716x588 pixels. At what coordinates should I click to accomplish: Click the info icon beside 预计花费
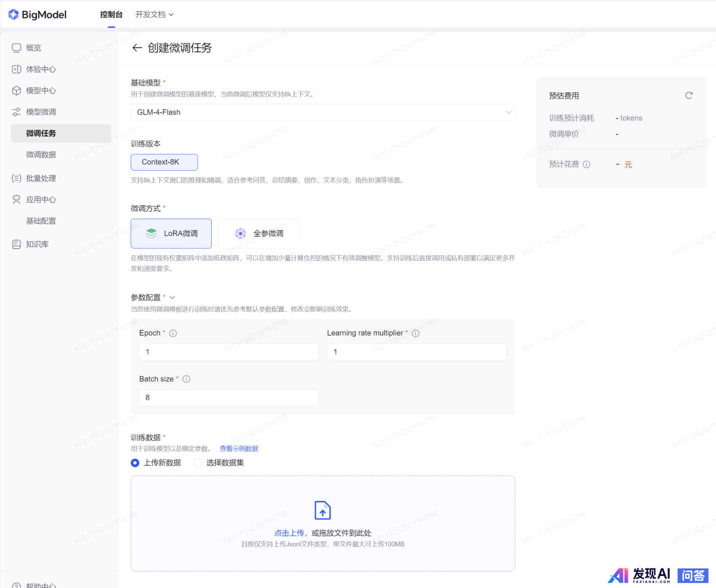pyautogui.click(x=587, y=165)
